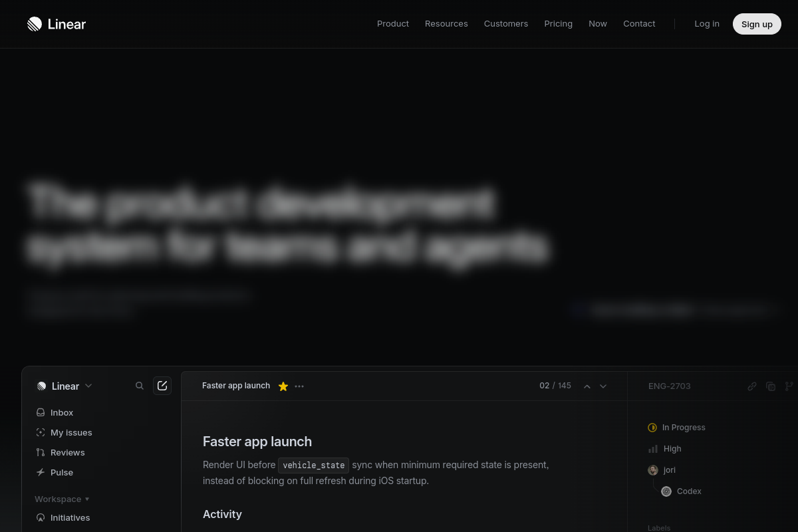Open the three-dot more options menu
This screenshot has height=532, width=798.
click(299, 386)
